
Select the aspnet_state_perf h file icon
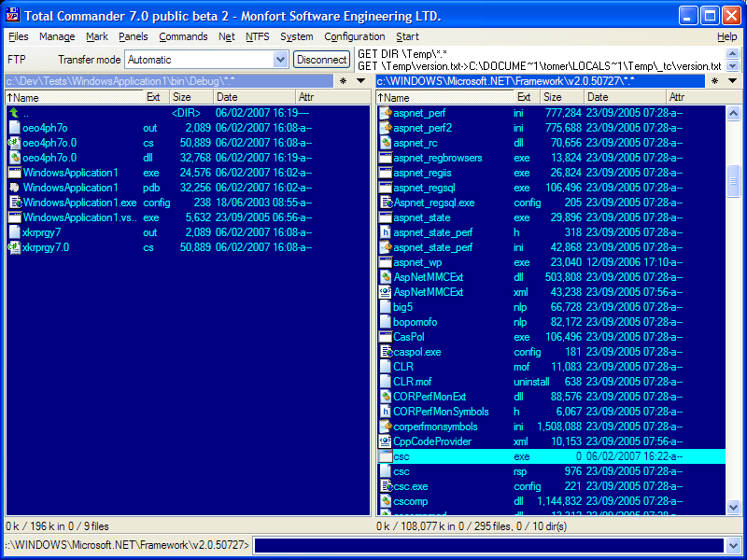(x=385, y=232)
